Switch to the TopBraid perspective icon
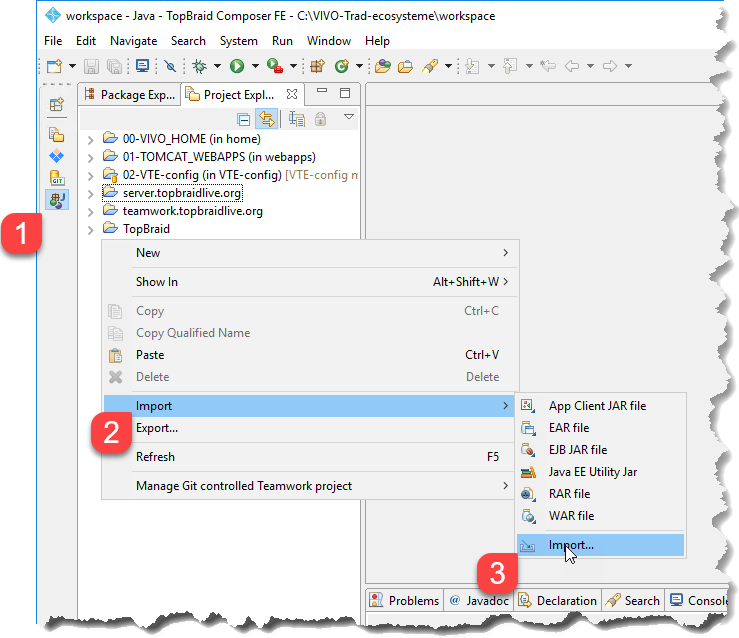Viewport: 739px width, 638px height. (57, 156)
